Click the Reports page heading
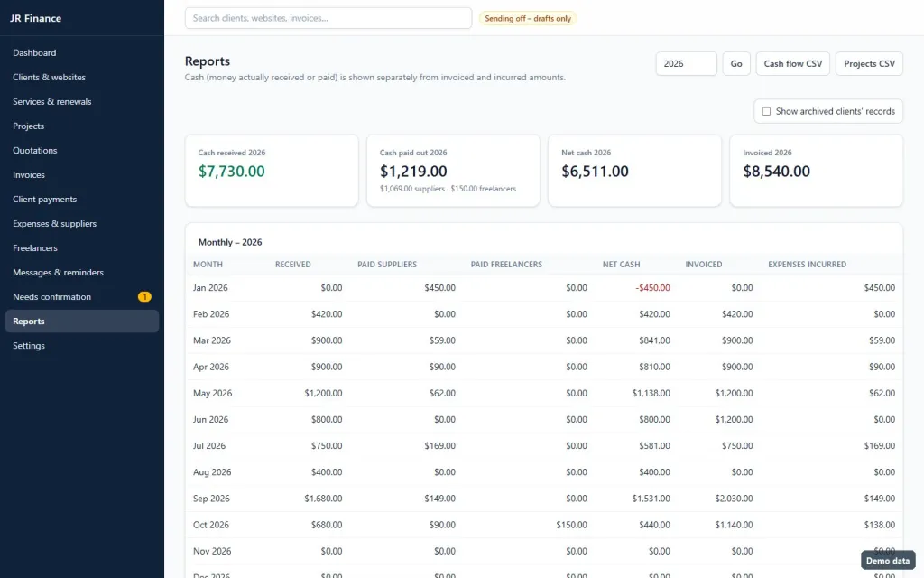Screen dimensions: 924x578 (208, 61)
